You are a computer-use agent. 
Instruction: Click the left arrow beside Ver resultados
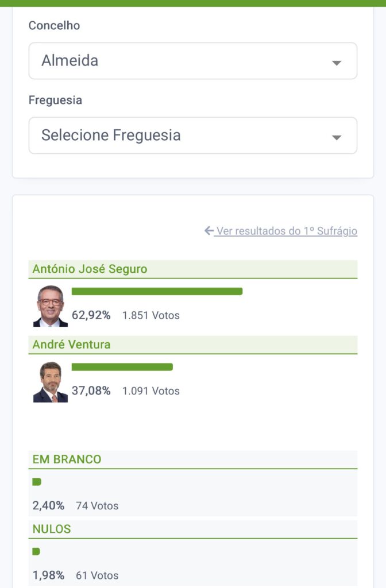(x=209, y=231)
